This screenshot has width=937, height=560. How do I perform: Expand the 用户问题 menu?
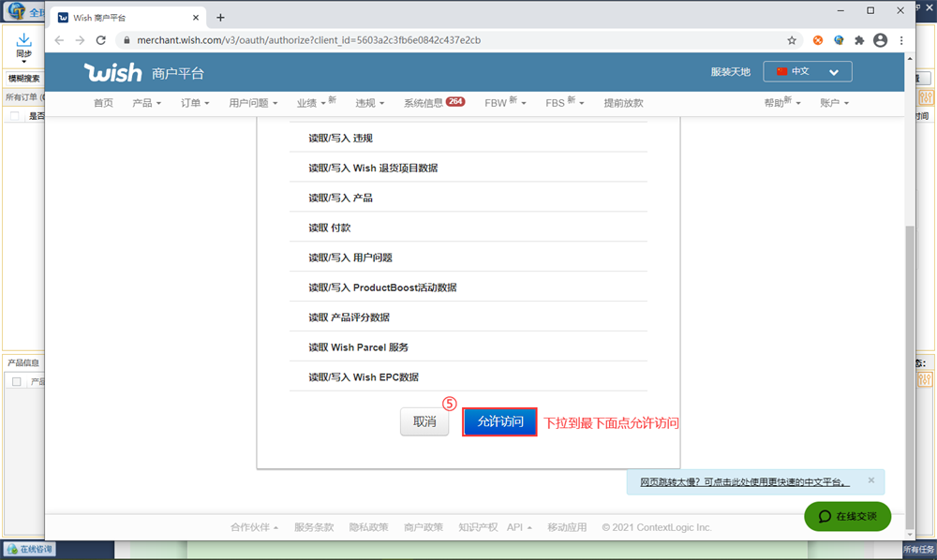point(253,103)
